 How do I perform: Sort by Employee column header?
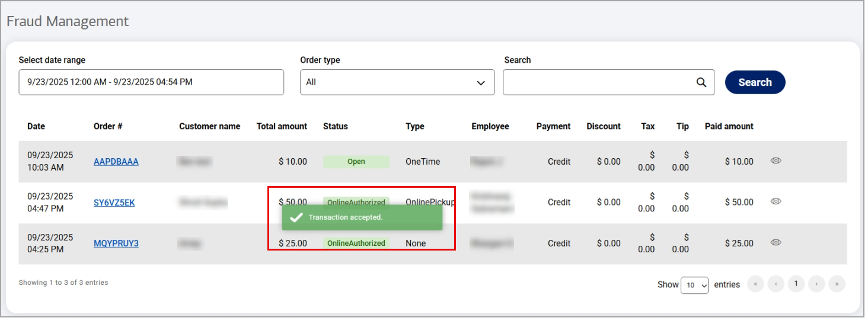click(x=490, y=126)
